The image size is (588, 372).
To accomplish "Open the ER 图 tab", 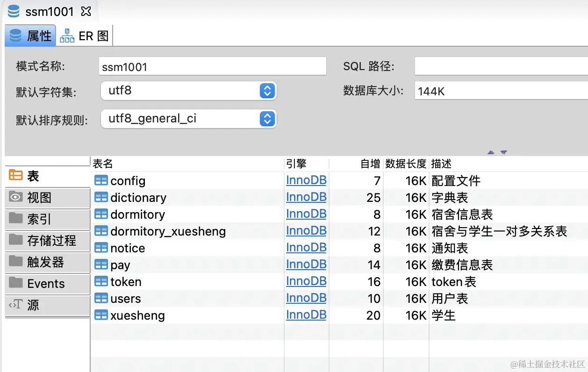I will pyautogui.click(x=85, y=36).
